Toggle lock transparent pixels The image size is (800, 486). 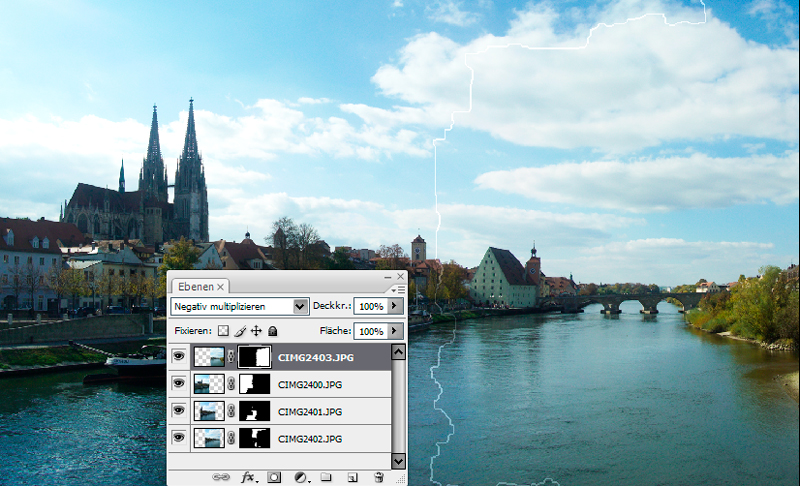(x=224, y=331)
